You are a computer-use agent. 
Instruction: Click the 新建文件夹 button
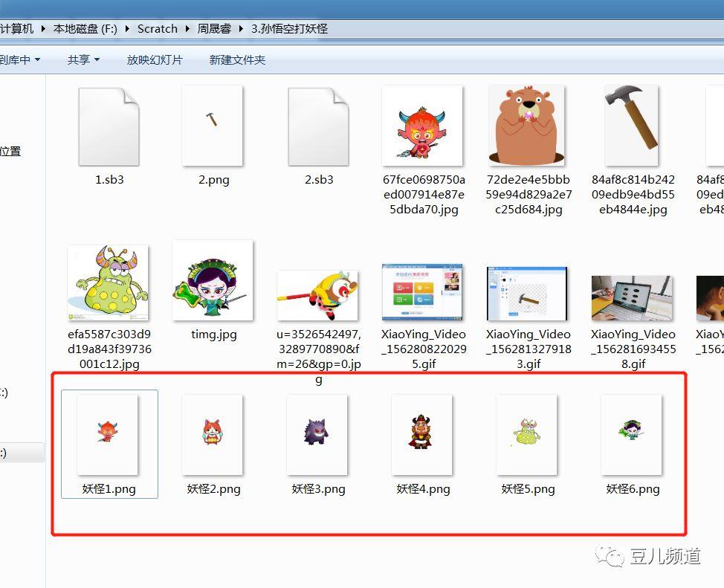237,59
